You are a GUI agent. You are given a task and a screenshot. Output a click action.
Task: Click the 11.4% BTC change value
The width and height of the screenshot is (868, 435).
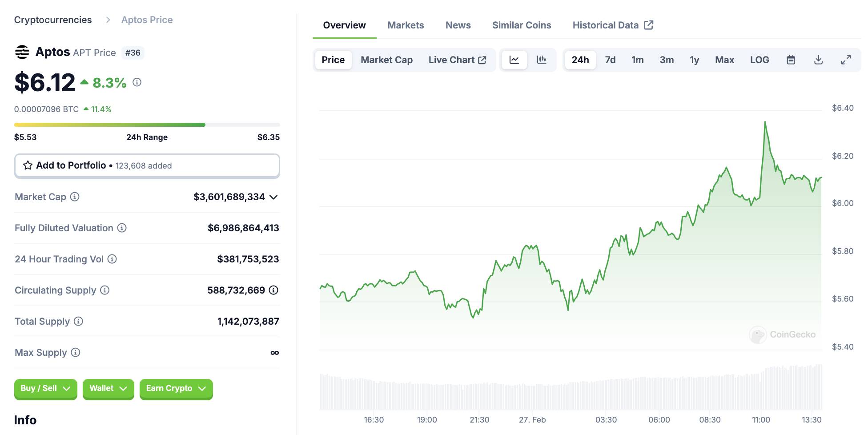(101, 109)
